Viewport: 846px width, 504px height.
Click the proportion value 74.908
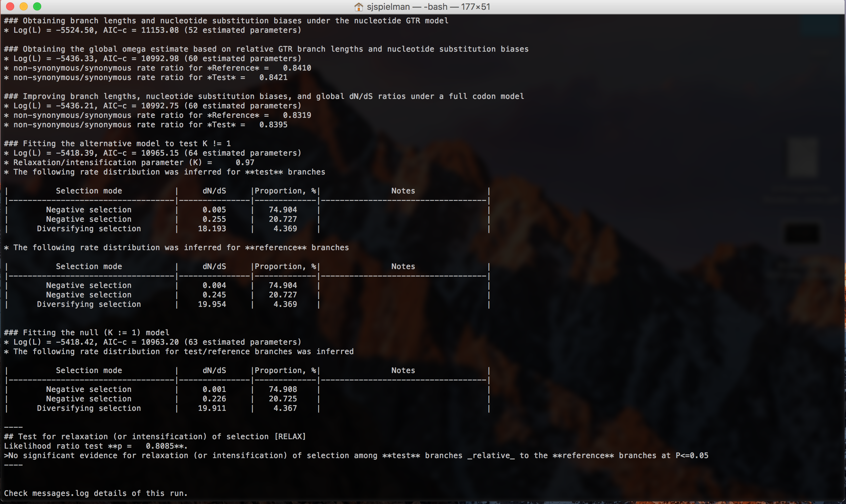coord(283,389)
